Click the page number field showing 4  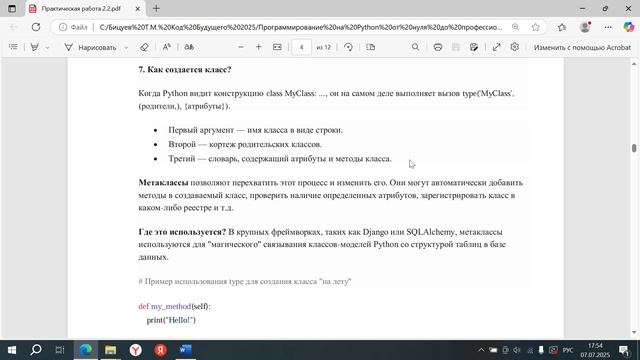point(301,47)
